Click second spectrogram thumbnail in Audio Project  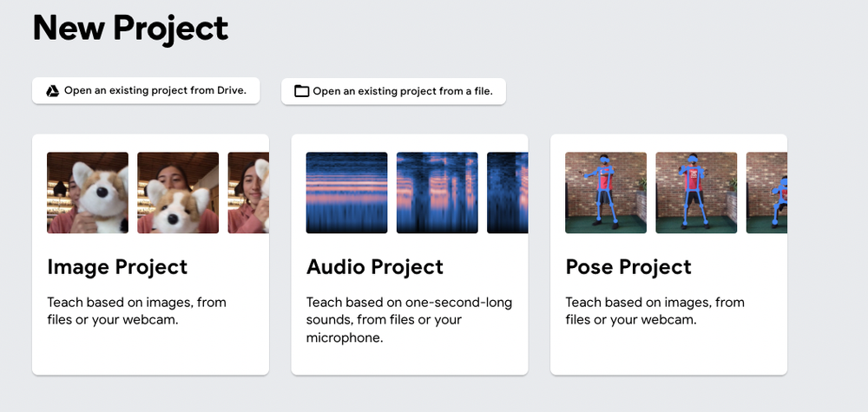click(x=437, y=193)
